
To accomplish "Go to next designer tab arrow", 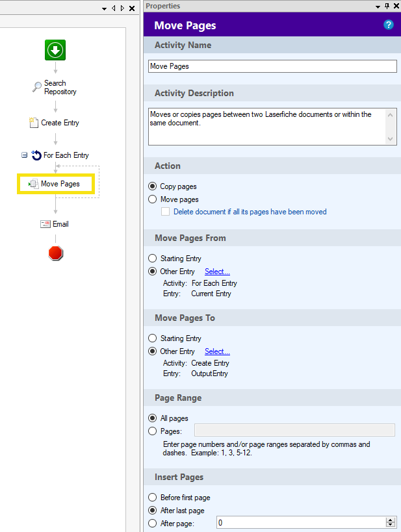I will point(123,8).
